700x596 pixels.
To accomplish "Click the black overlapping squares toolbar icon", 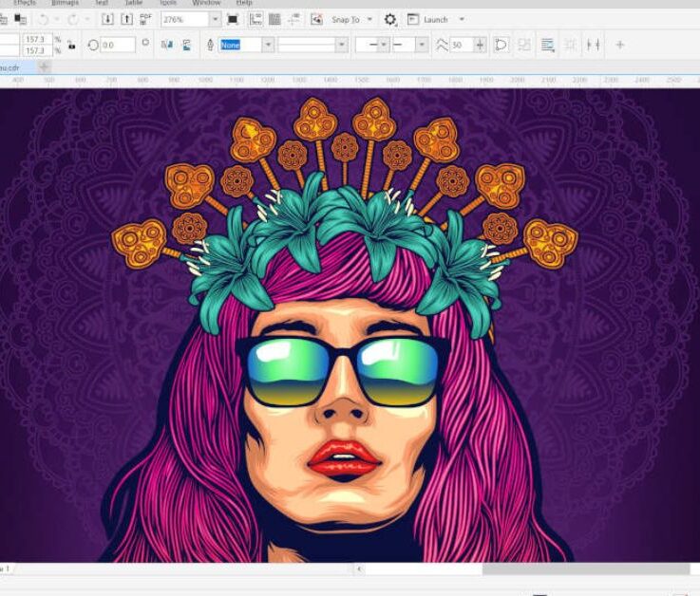I will [20, 19].
